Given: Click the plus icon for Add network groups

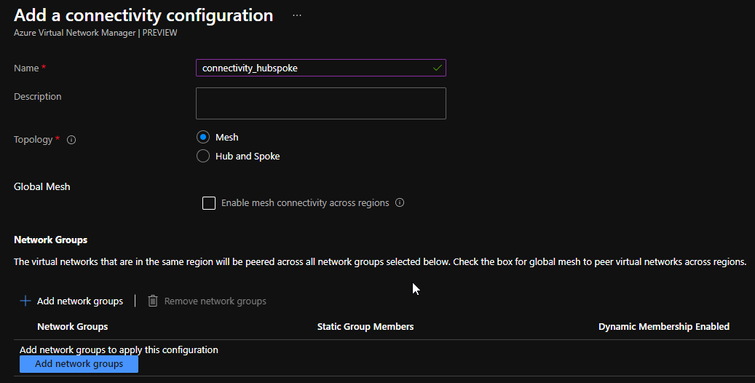Looking at the screenshot, I should click(25, 301).
